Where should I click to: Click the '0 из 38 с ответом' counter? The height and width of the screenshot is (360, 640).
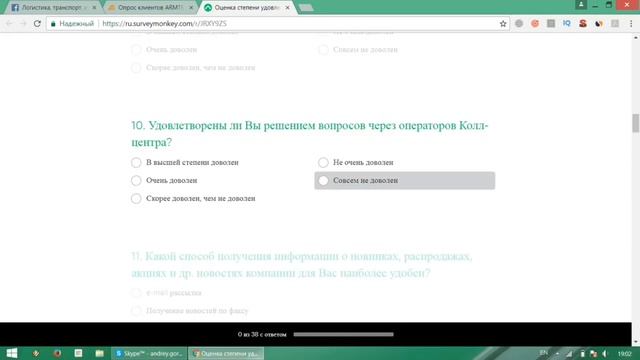pyautogui.click(x=262, y=334)
